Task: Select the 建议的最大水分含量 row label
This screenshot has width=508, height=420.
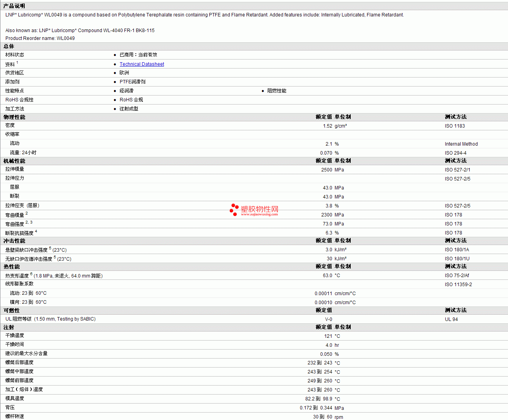Action: (27, 353)
